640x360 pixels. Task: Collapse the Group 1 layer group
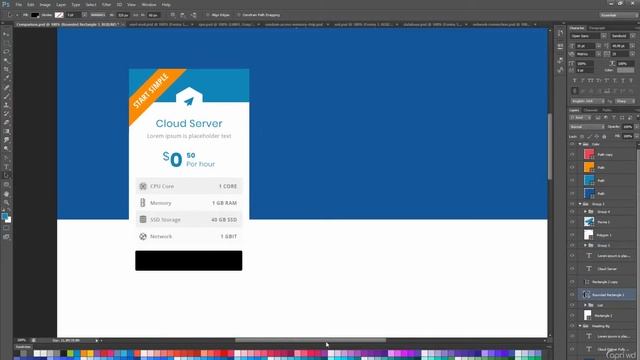point(580,204)
